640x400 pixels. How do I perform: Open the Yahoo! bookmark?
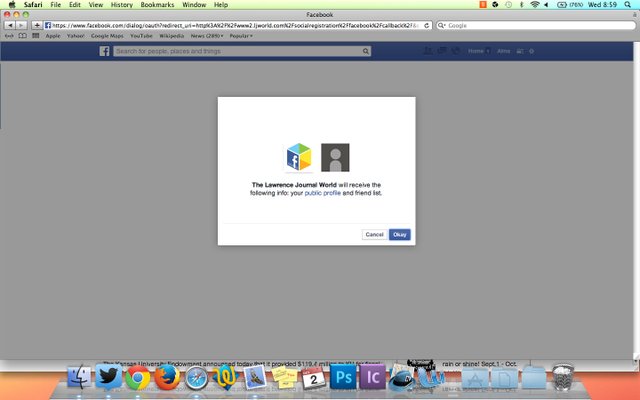[76, 36]
